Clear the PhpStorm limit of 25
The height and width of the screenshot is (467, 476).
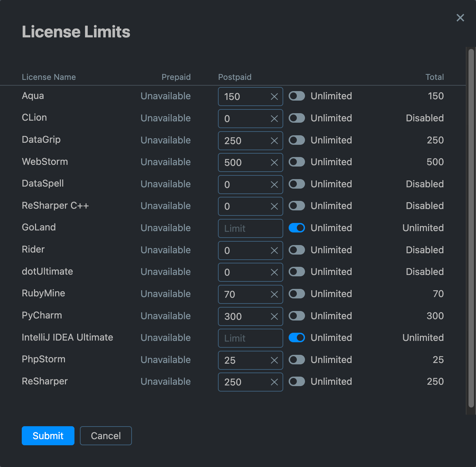pyautogui.click(x=274, y=360)
